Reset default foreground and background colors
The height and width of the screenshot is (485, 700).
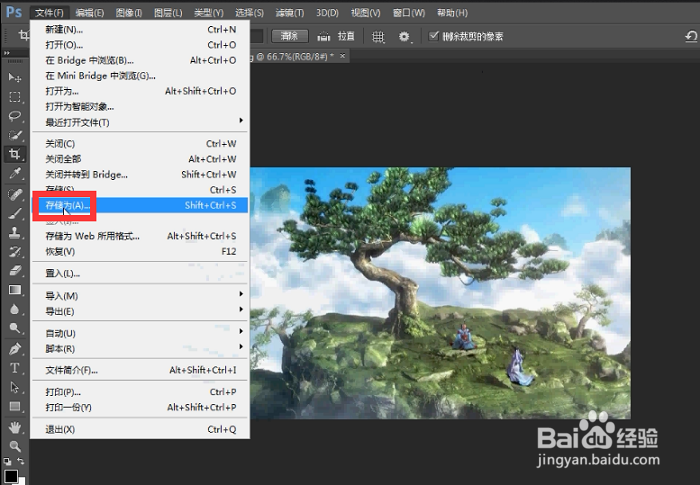click(x=7, y=461)
